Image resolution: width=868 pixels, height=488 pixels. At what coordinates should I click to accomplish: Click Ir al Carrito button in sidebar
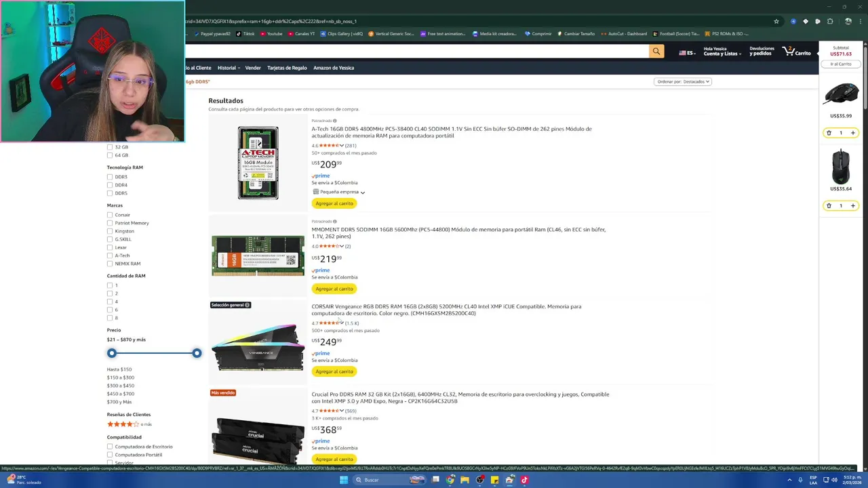click(841, 64)
